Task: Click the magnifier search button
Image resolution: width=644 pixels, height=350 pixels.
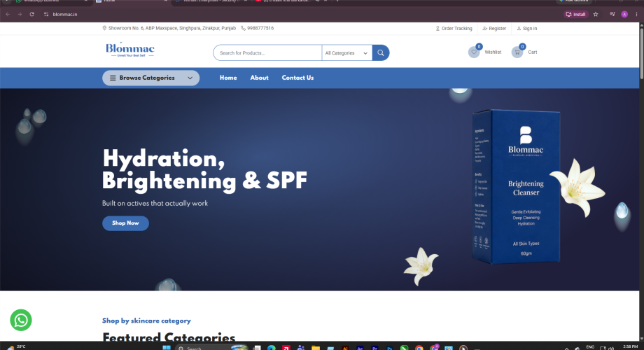Action: (x=381, y=52)
